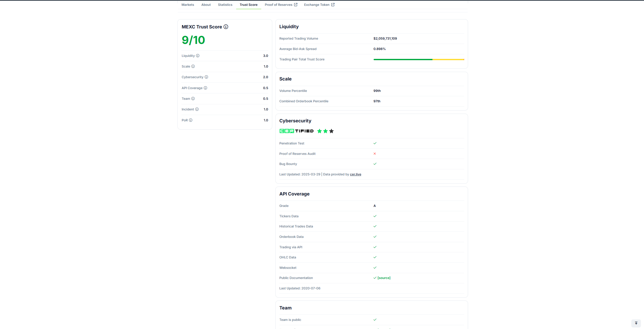This screenshot has width=644, height=329.
Task: Click the Last Updated: 2020-07-06 text
Action: (300, 288)
